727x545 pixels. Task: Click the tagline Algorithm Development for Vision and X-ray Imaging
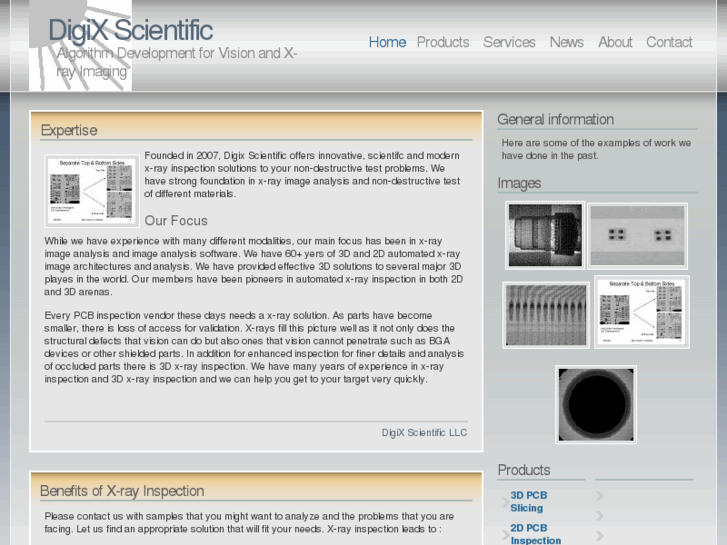coord(177,62)
